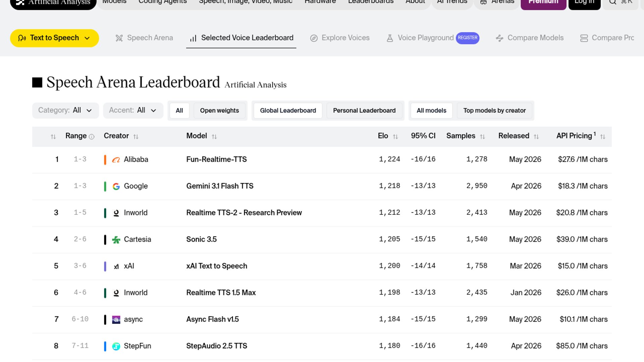Open the StepAudio 2.5 TTS model

pyautogui.click(x=216, y=346)
